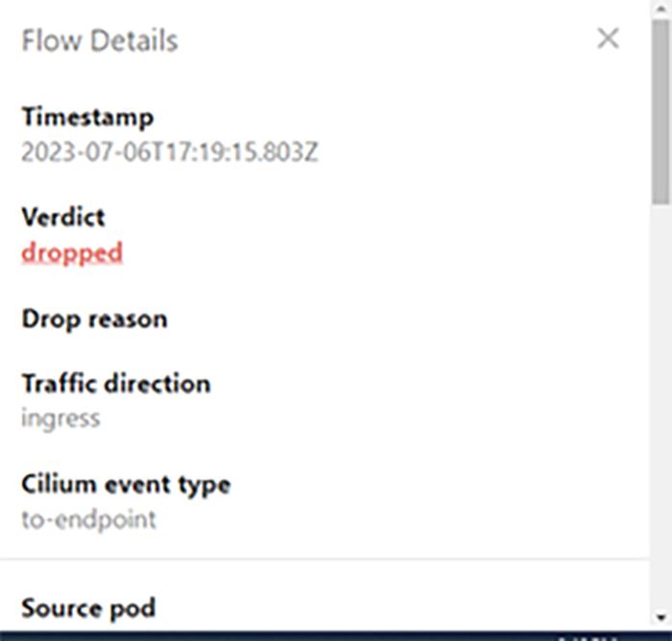Click the Verdict field label
This screenshot has height=641, width=672.
point(63,218)
